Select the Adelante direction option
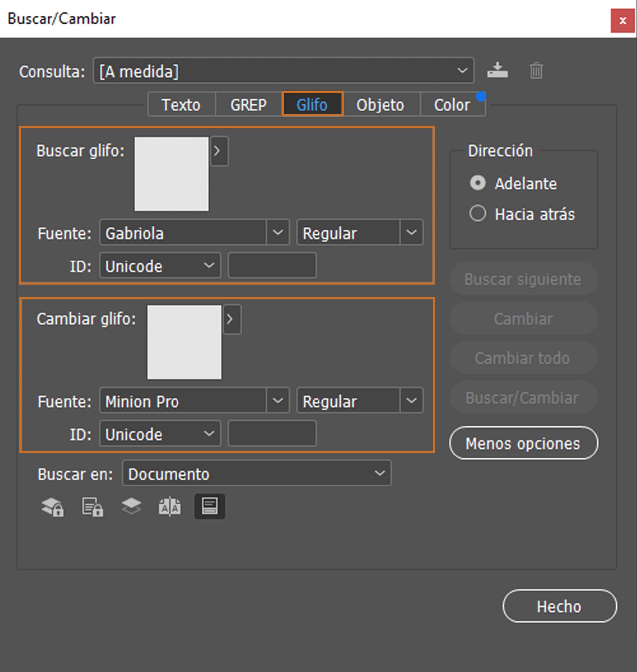This screenshot has height=672, width=637. (x=478, y=183)
